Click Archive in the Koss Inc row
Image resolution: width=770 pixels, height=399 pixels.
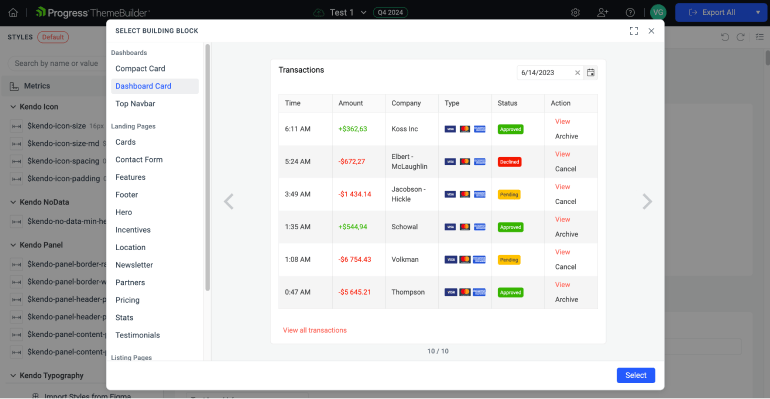click(566, 136)
